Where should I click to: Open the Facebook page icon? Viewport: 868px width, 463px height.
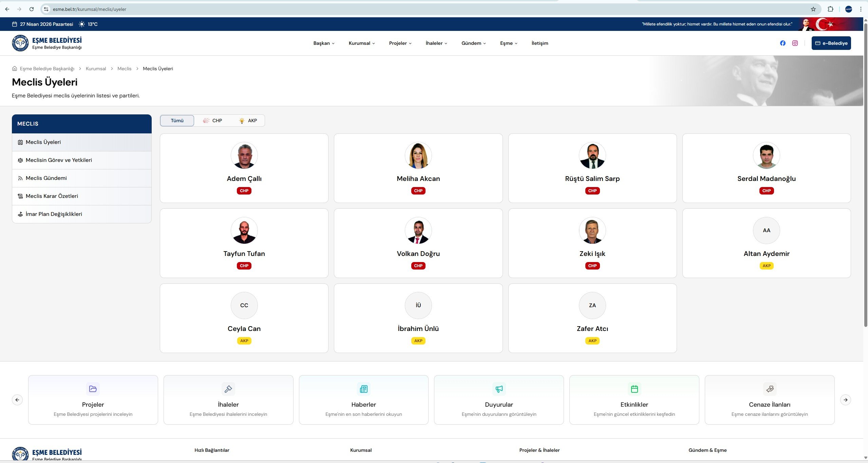pyautogui.click(x=782, y=43)
